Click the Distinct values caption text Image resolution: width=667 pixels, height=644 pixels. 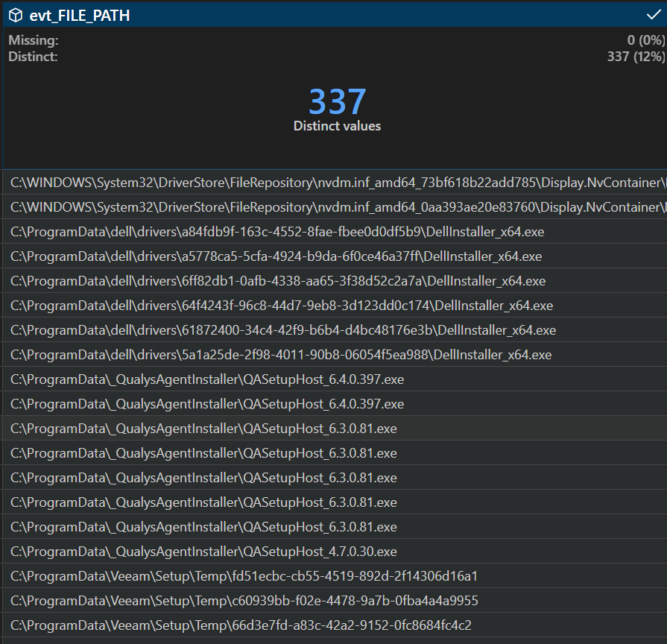(x=337, y=126)
